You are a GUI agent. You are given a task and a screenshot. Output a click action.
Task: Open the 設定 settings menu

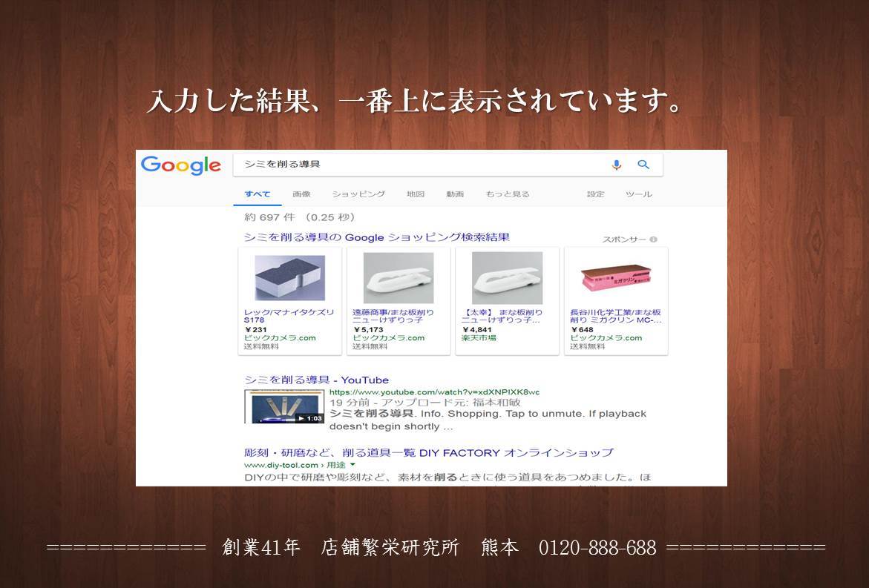596,194
